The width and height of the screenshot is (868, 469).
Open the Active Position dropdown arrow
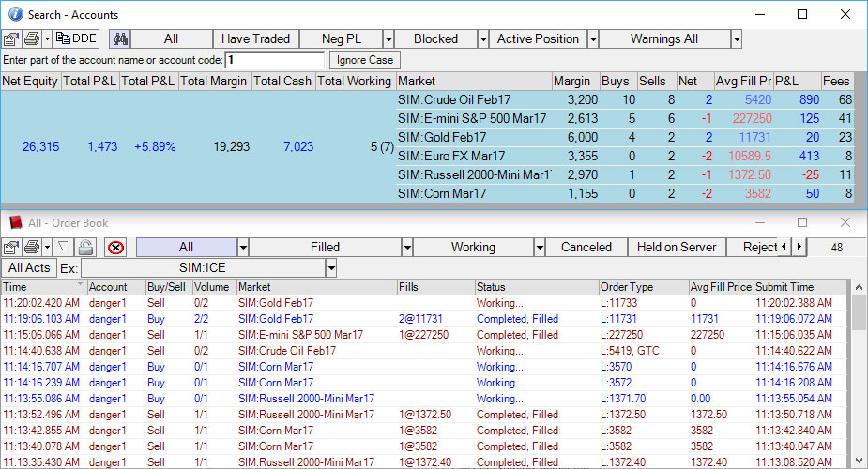click(593, 39)
